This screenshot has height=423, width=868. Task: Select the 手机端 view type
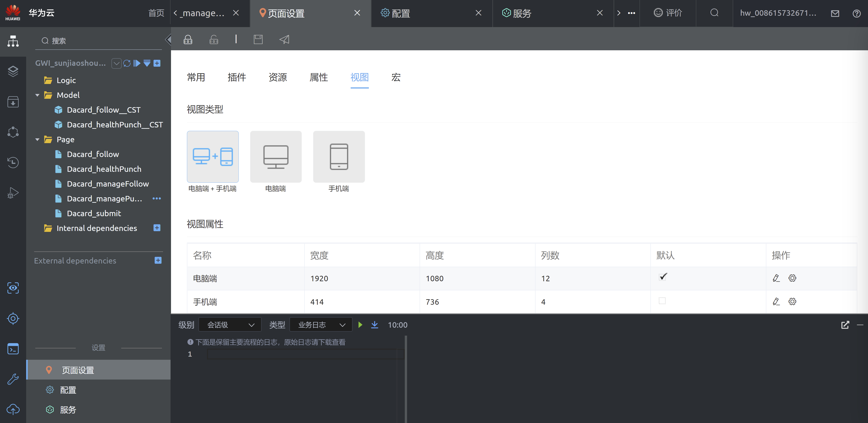[x=339, y=157]
